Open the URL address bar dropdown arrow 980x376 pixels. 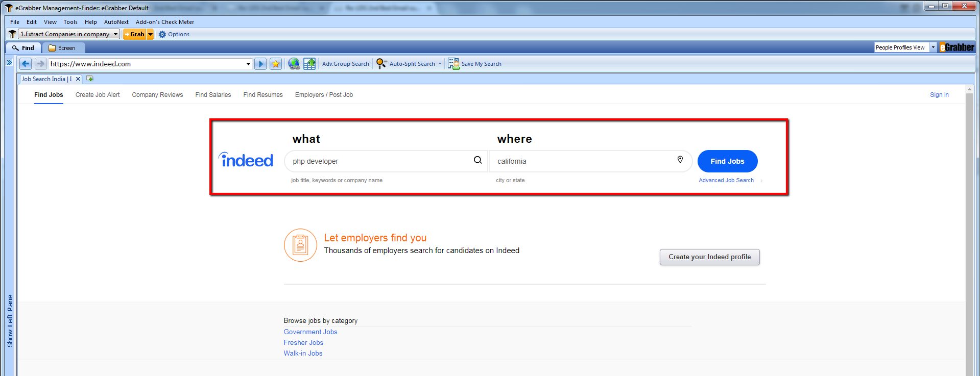[x=248, y=64]
